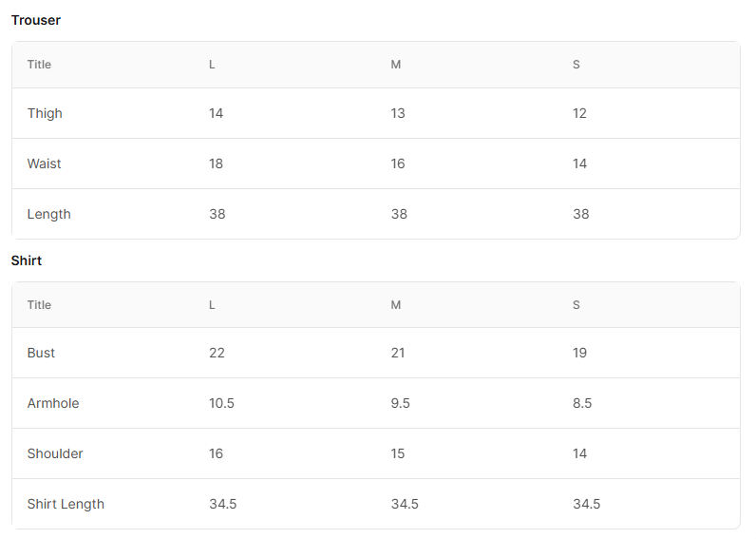This screenshot has height=539, width=756.
Task: Select Shoulder value 15 for size M
Action: point(398,453)
